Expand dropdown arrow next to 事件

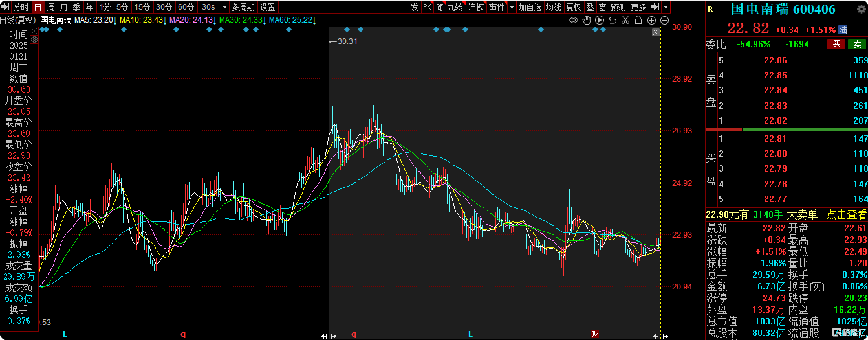click(x=512, y=7)
